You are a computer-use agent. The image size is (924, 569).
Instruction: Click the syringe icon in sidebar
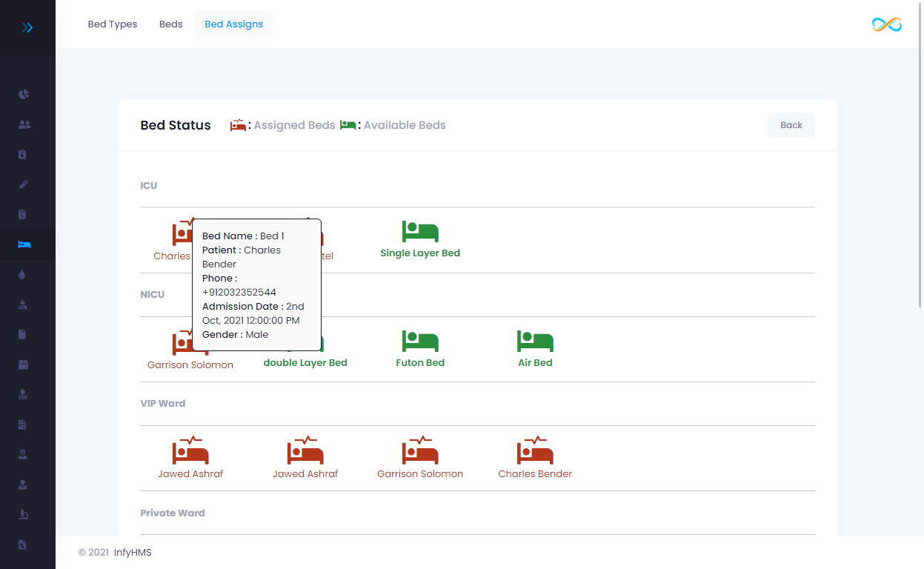pyautogui.click(x=23, y=184)
